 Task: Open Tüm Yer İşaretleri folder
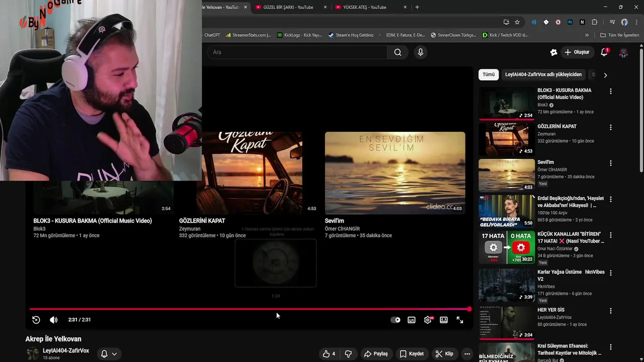(619, 35)
